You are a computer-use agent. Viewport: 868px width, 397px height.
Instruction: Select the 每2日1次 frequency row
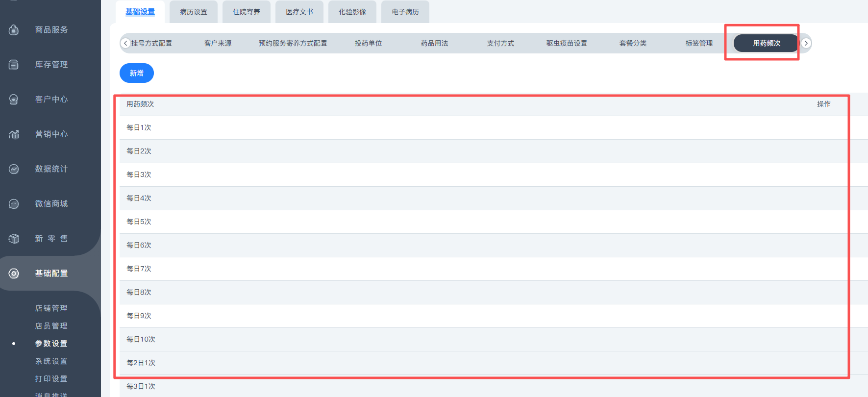point(484,363)
